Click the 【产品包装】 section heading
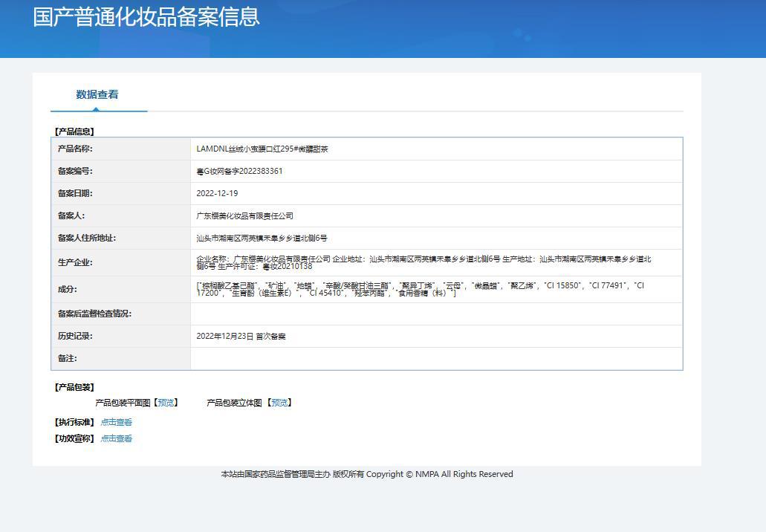This screenshot has width=766, height=532. click(x=74, y=387)
